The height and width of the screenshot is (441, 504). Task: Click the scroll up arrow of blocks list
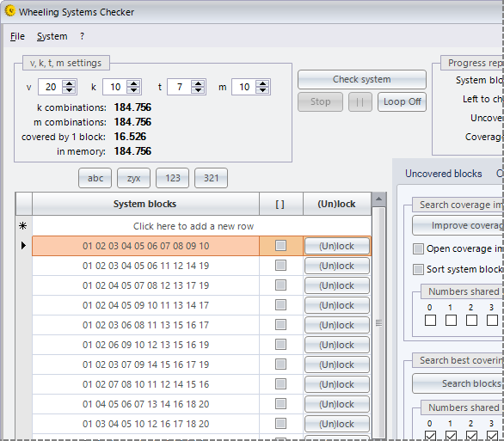pos(378,199)
